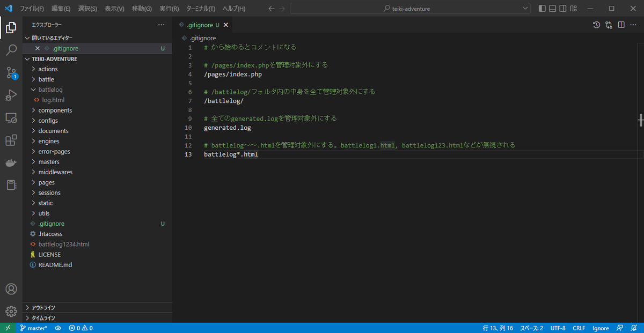The width and height of the screenshot is (644, 333).
Task: Open the Explorer view in activity bar
Action: (11, 27)
